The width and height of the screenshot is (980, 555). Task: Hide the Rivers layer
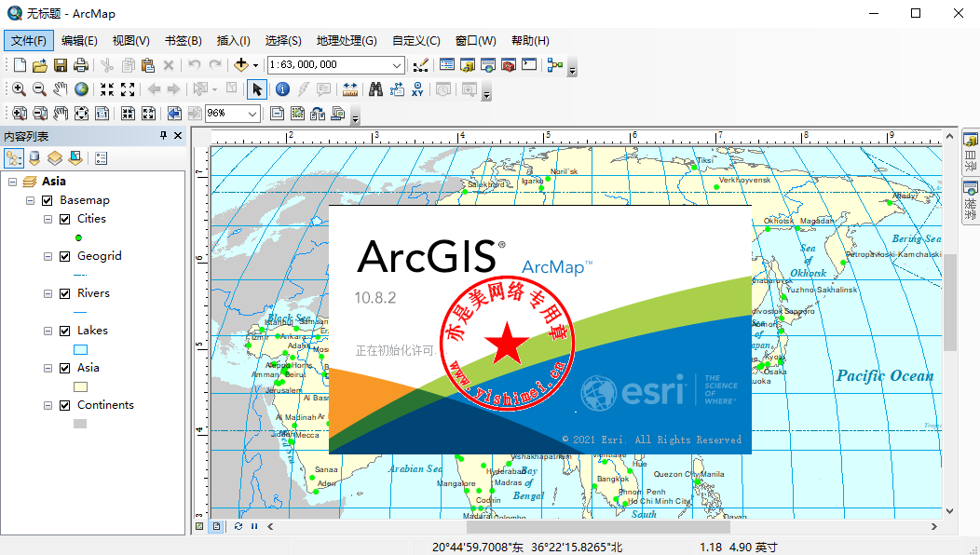click(64, 293)
